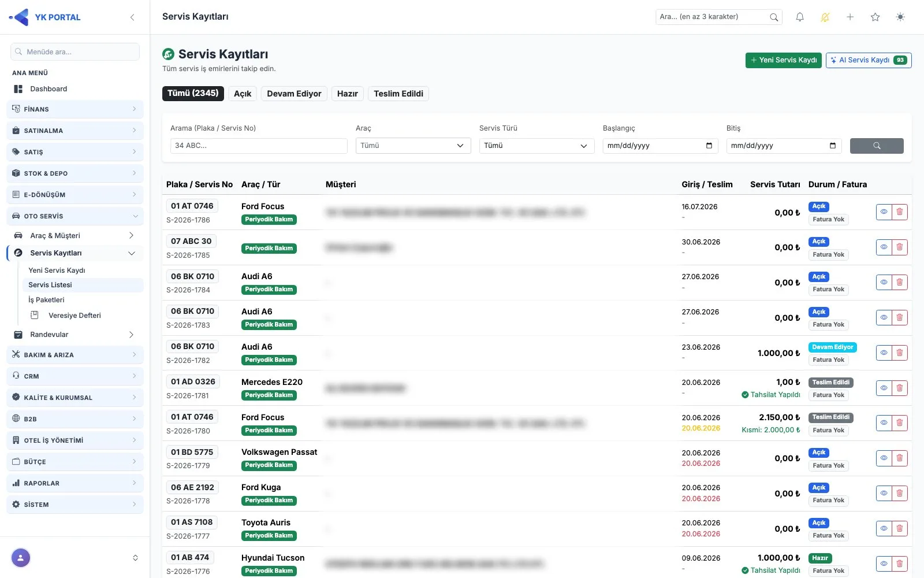Open calendar picker in Bitiş field
924x578 pixels.
pos(833,146)
